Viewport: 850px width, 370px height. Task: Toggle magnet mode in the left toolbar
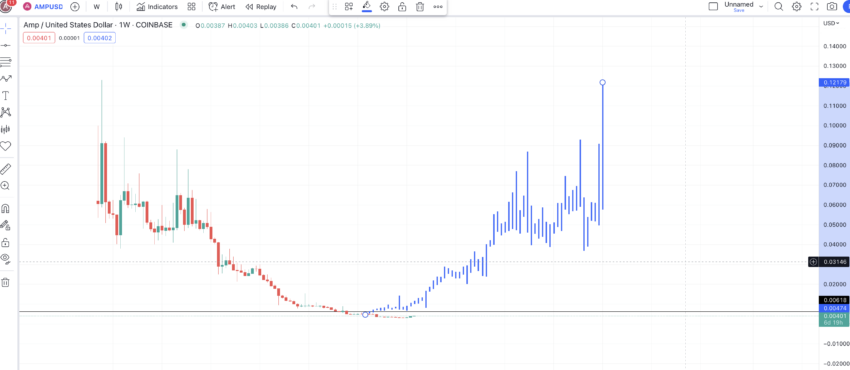point(5,209)
